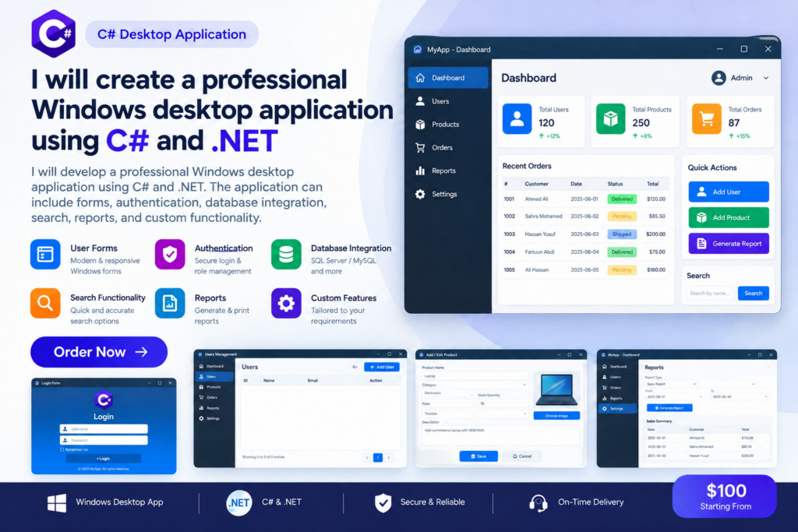Image resolution: width=798 pixels, height=532 pixels.
Task: Click Save in the Add/Edit Product window
Action: coord(478,456)
